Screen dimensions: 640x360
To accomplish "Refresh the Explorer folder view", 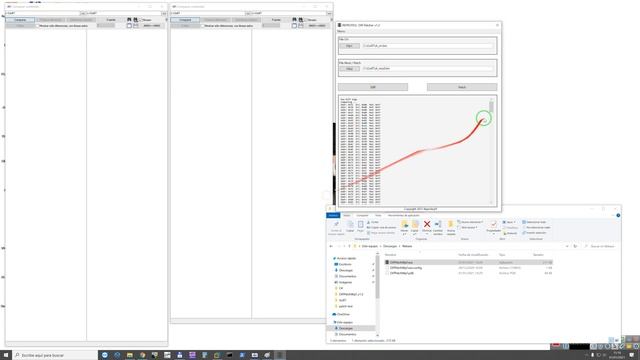I will click(575, 247).
